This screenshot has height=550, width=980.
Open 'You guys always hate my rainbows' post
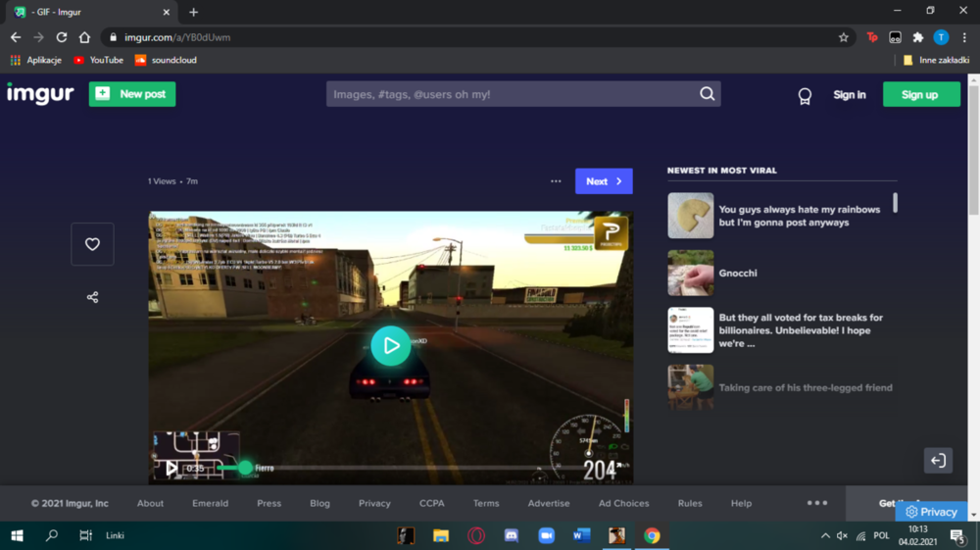tap(800, 216)
